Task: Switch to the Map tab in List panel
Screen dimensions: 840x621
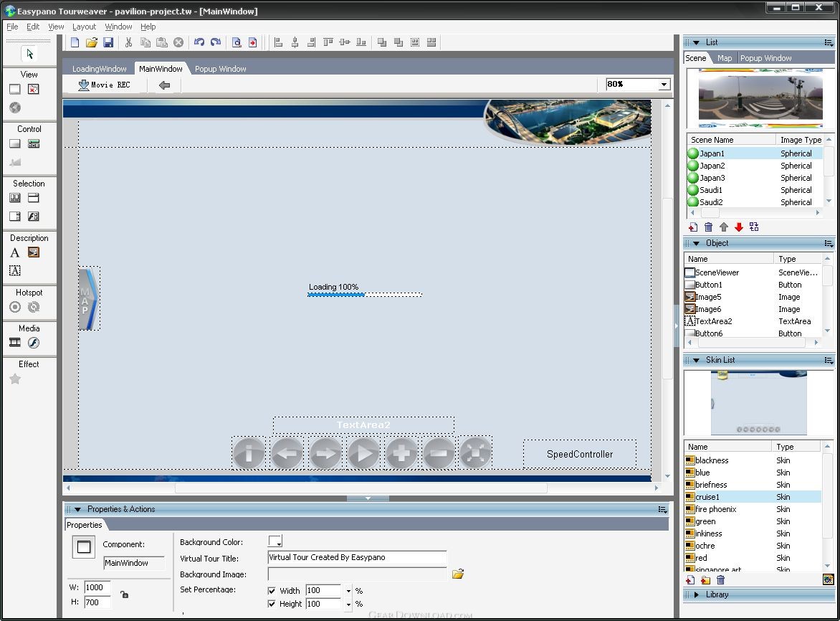Action: (x=725, y=58)
